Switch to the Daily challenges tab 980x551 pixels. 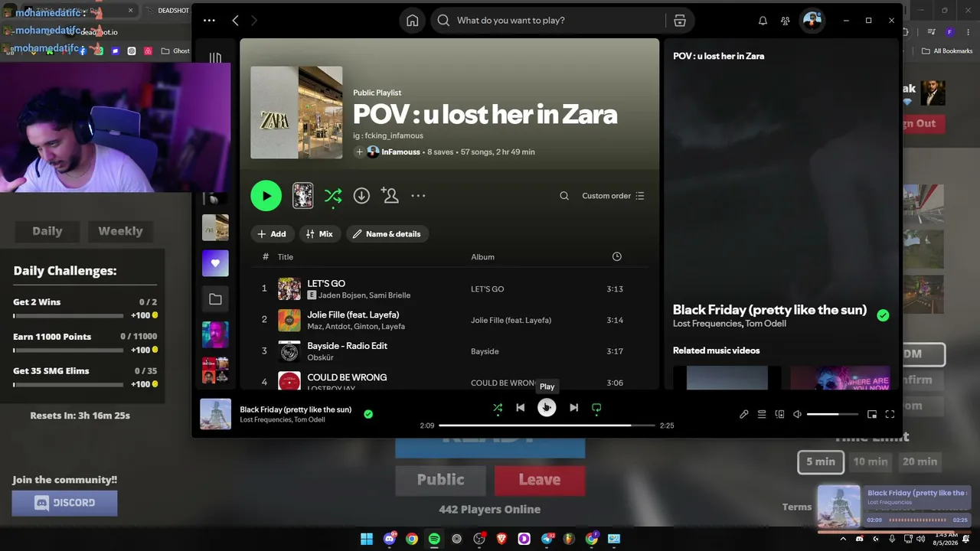[47, 231]
